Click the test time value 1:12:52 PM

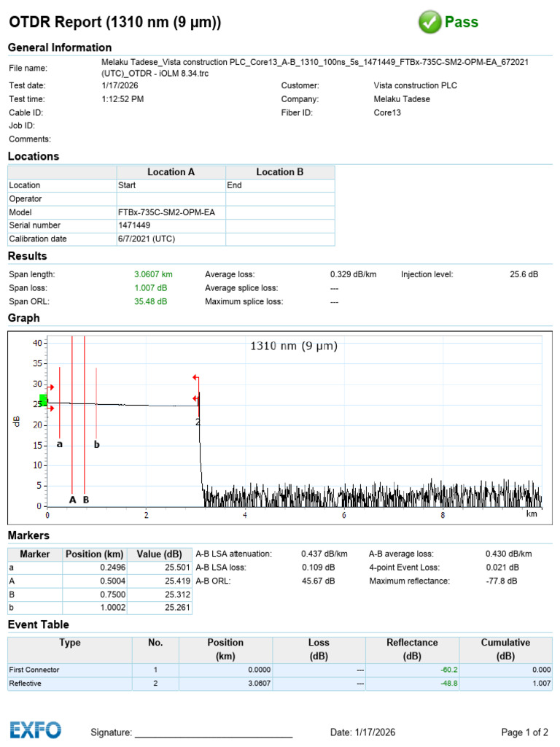122,99
